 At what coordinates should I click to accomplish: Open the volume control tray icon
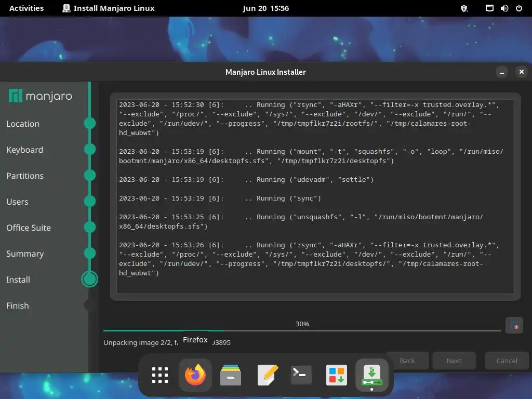coord(504,8)
